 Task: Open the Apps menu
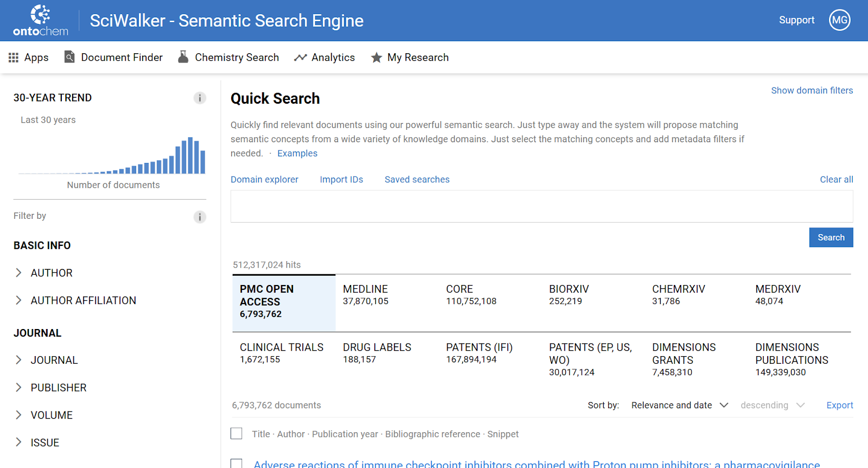coord(29,58)
